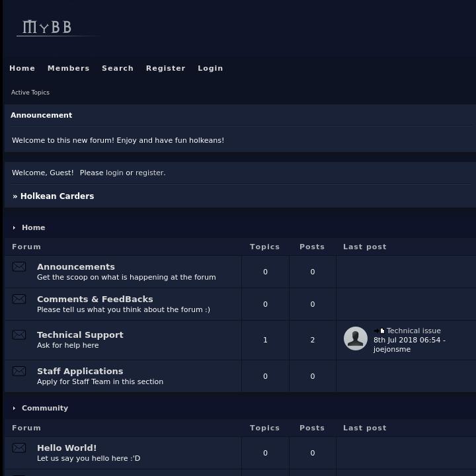This screenshot has height=476, width=476.
Task: Open the Search menu item
Action: [118, 68]
